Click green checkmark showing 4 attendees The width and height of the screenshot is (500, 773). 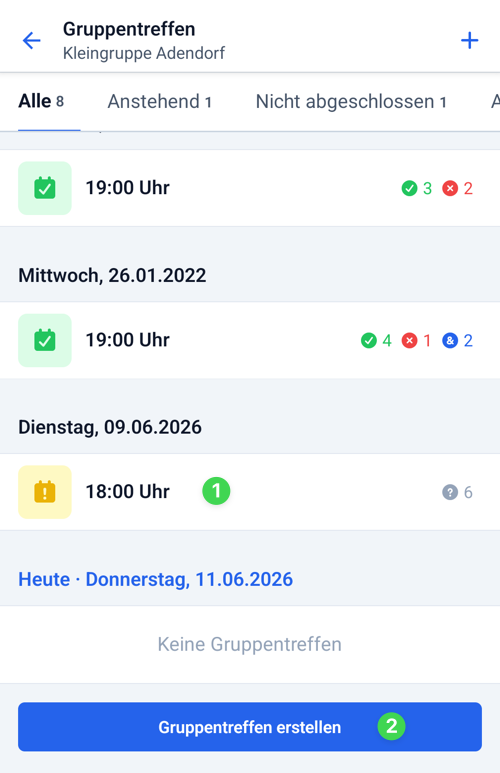pos(368,340)
